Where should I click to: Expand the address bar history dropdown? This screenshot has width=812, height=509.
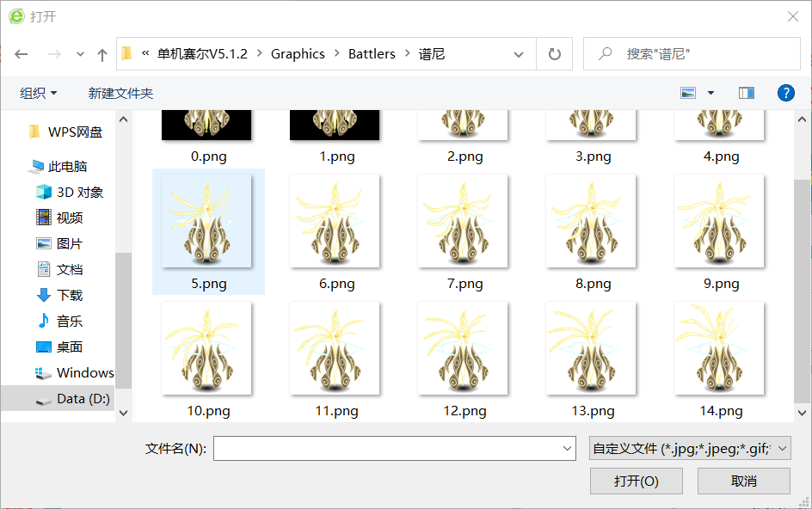(x=519, y=54)
